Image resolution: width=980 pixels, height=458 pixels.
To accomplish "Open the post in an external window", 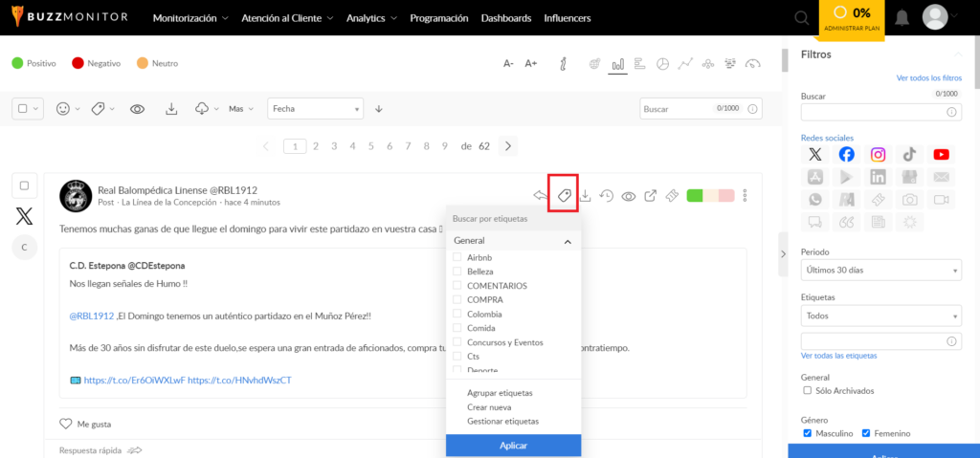I will point(650,196).
